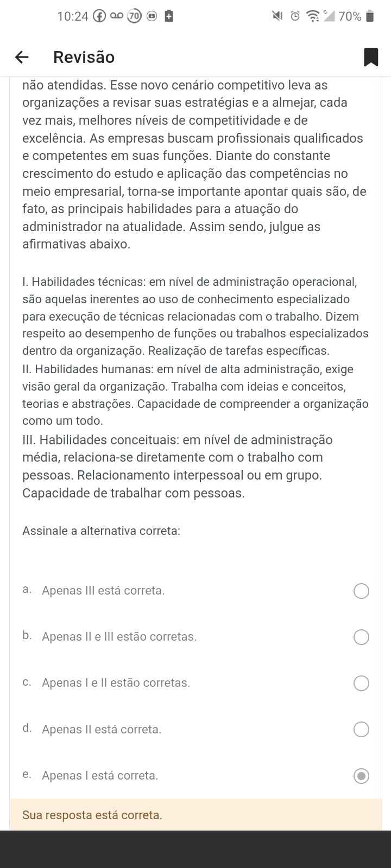
Task: Tap the voicemail icon in status bar
Action: (117, 16)
